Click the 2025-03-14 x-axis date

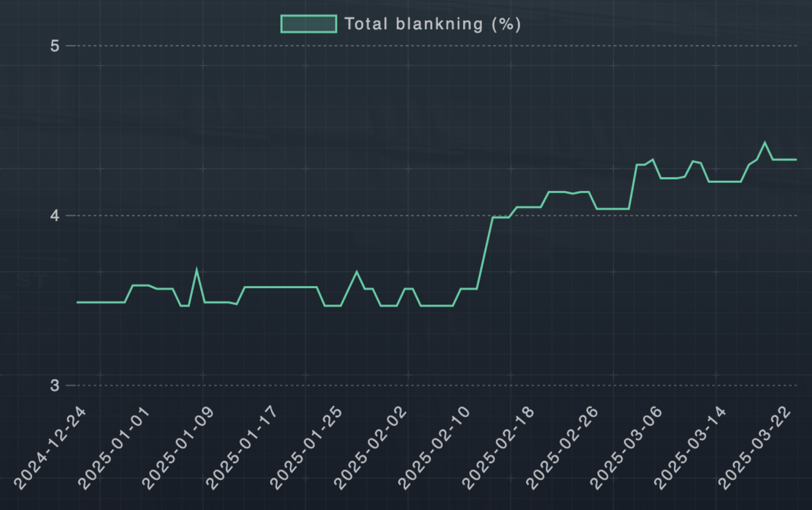coord(691,447)
